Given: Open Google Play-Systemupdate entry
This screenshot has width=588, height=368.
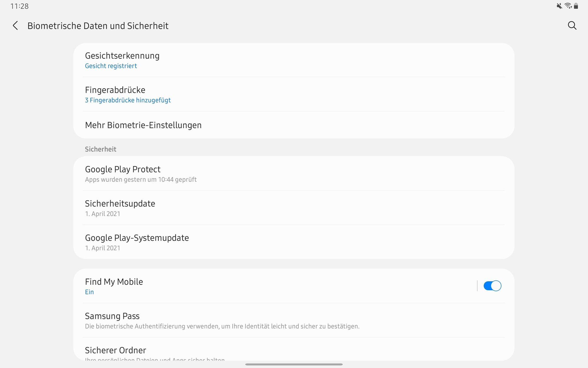Looking at the screenshot, I should point(294,242).
